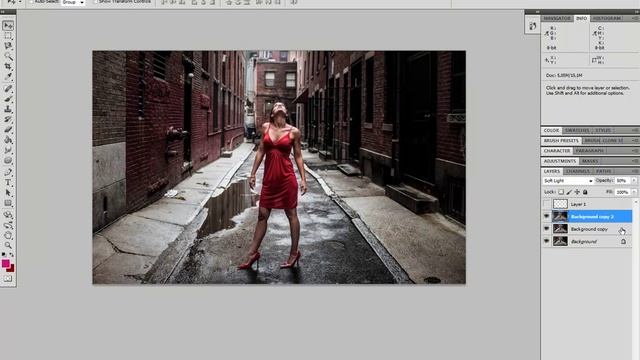Select the Zoom tool
This screenshot has width=640, height=360.
[8, 245]
